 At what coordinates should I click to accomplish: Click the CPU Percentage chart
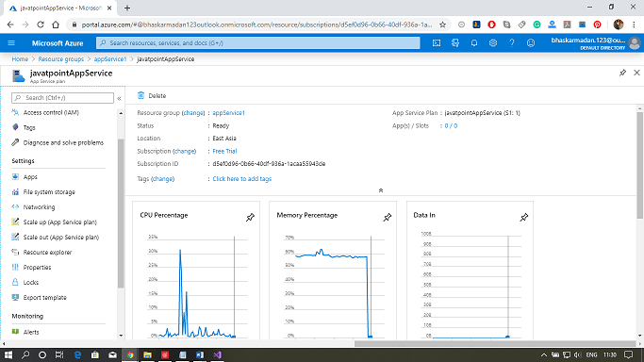pos(196,271)
